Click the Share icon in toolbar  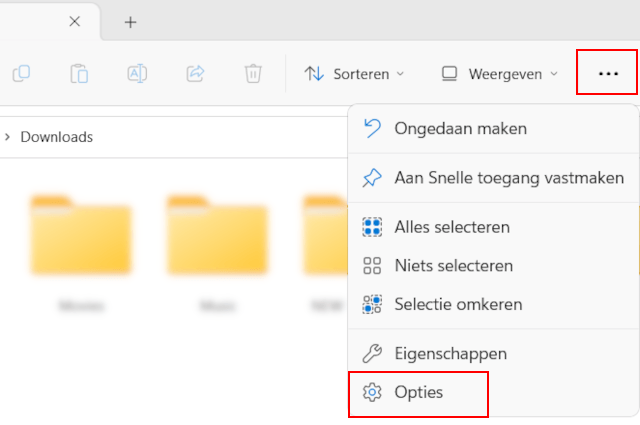(195, 73)
